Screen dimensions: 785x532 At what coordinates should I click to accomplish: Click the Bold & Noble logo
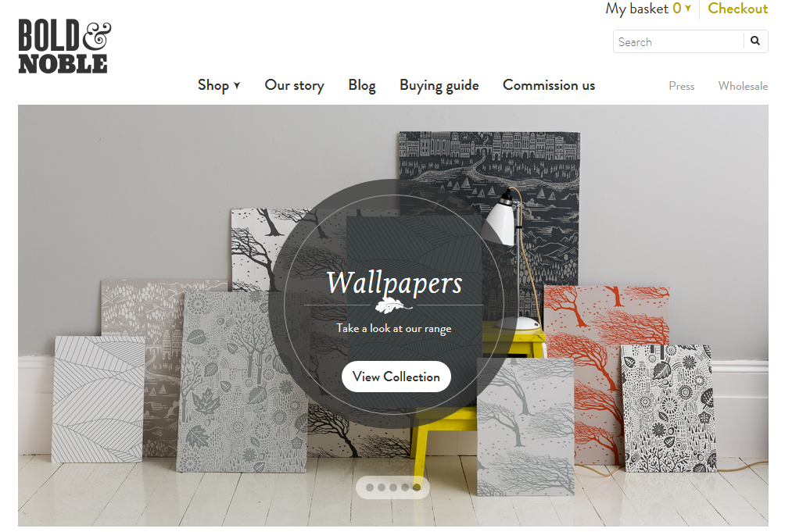coord(64,47)
